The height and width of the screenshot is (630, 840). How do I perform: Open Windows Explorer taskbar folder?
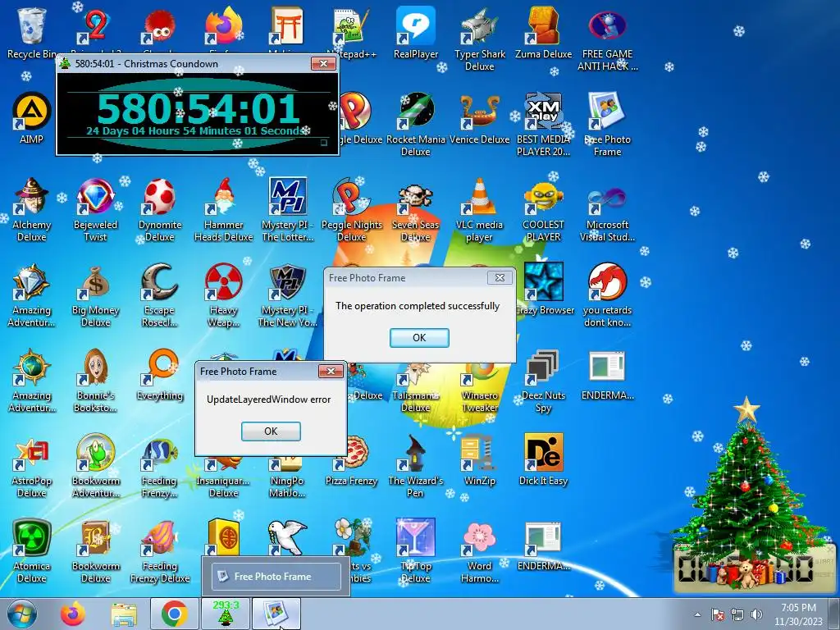click(x=124, y=614)
